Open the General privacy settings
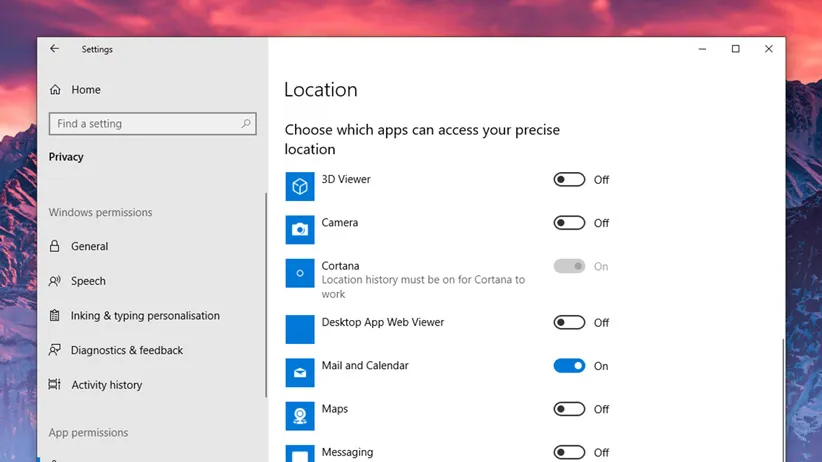 tap(89, 247)
